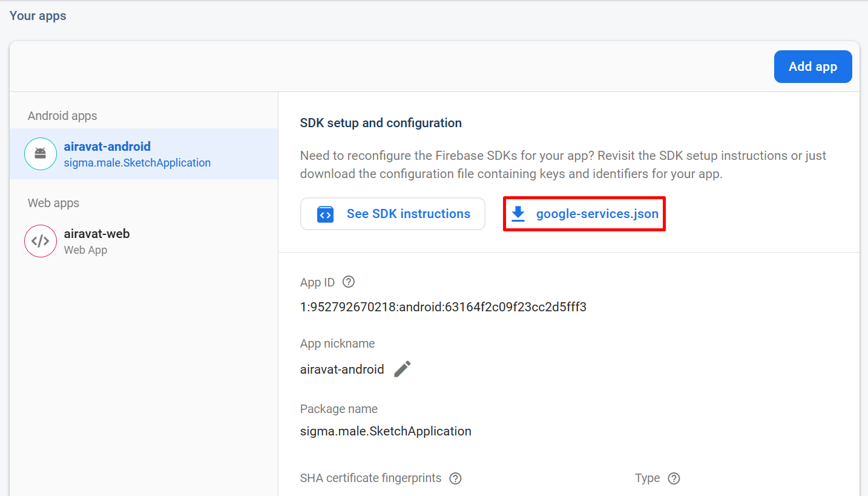
Task: Click the code brackets icon for airavat-web
Action: tap(41, 241)
